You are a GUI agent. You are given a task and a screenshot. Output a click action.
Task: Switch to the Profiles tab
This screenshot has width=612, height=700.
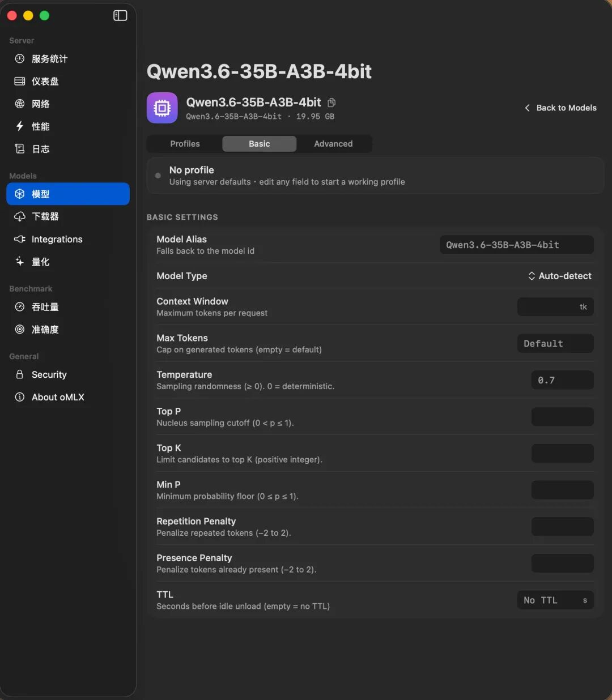[x=185, y=144]
